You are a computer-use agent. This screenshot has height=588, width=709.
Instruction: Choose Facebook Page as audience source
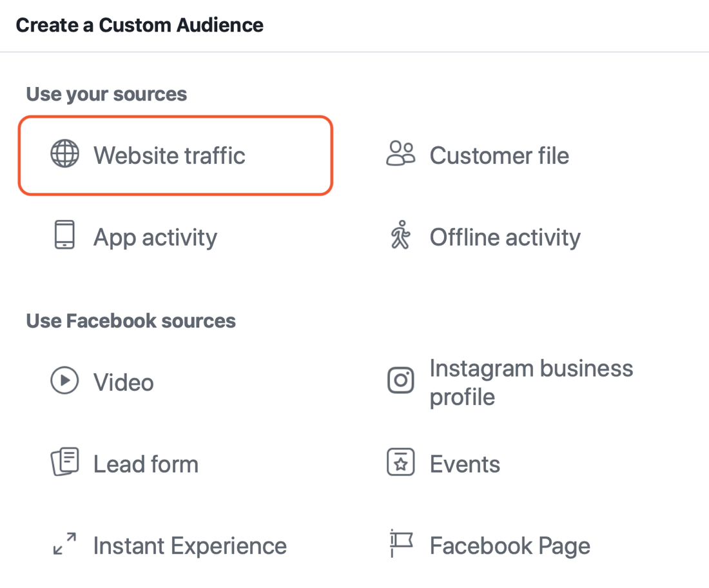click(509, 545)
